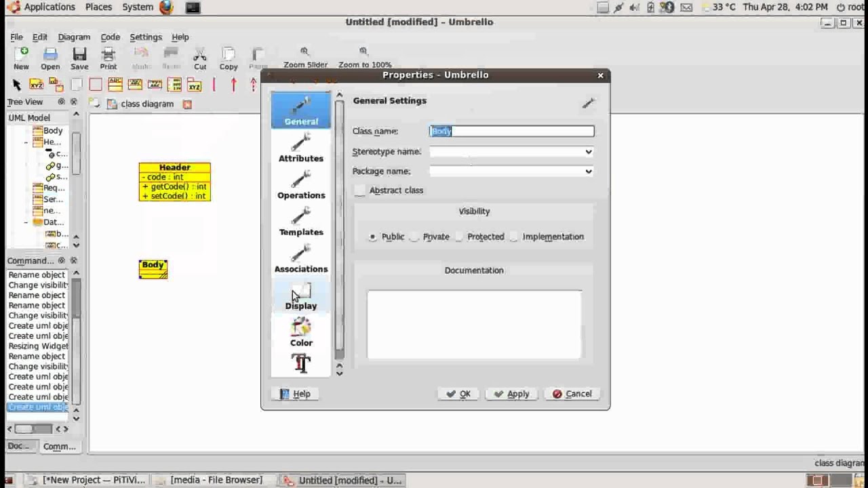Click inside the Documentation text area
The height and width of the screenshot is (488, 868).
point(474,325)
